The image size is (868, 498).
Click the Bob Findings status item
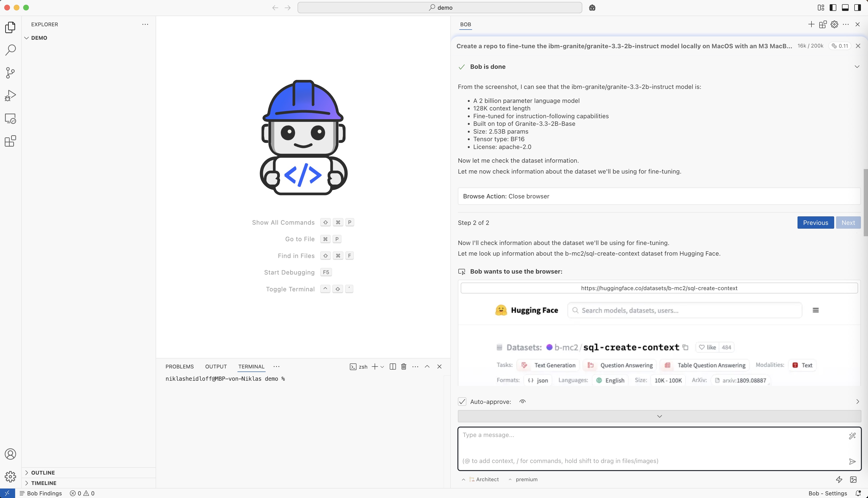click(x=41, y=493)
